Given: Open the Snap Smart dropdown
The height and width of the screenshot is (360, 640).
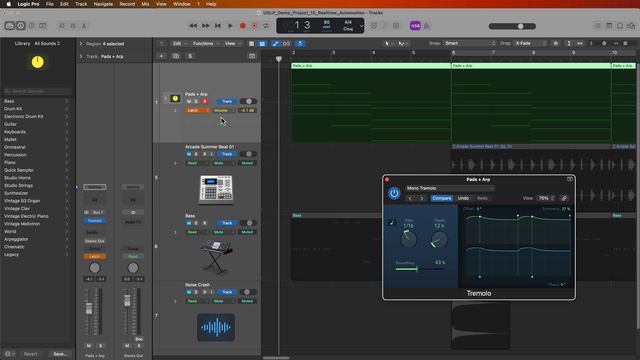Looking at the screenshot, I should (x=470, y=43).
